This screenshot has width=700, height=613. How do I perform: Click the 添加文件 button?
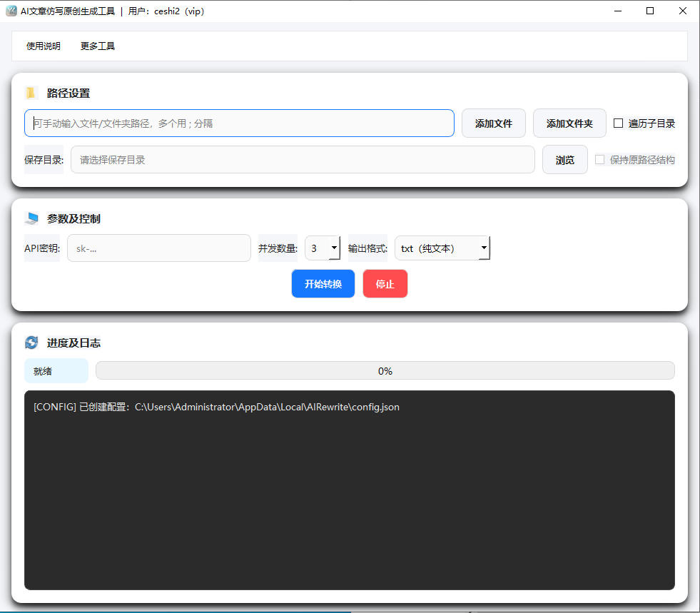pyautogui.click(x=493, y=123)
